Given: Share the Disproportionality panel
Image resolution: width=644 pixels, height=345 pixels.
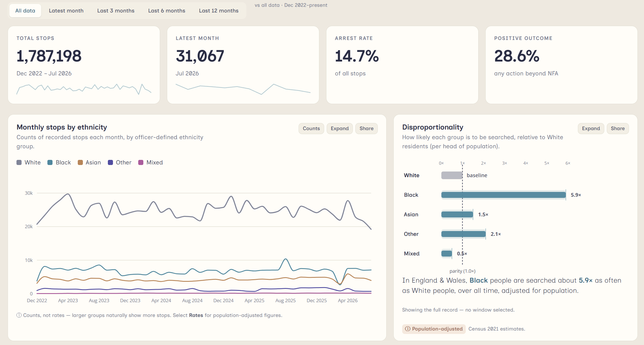Looking at the screenshot, I should pos(618,128).
